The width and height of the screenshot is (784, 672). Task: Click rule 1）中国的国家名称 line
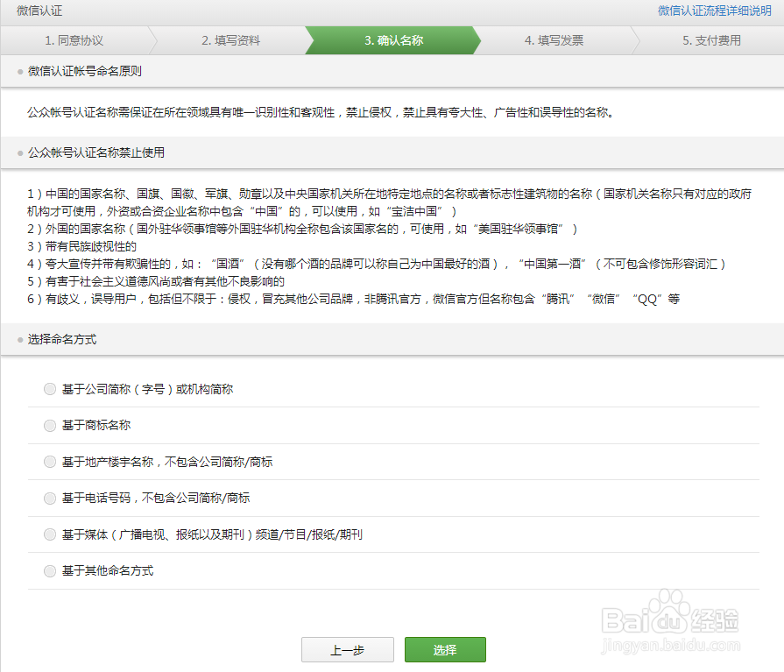coord(390,202)
